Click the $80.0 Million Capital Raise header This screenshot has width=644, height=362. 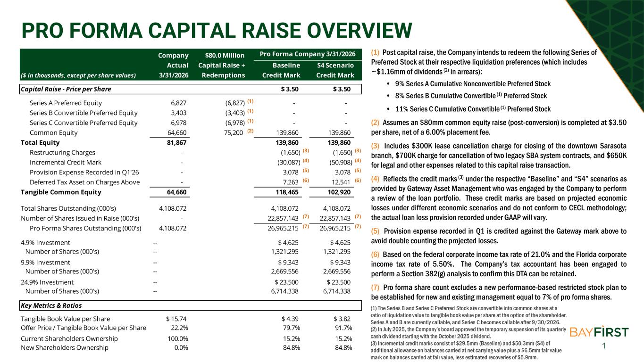222,66
